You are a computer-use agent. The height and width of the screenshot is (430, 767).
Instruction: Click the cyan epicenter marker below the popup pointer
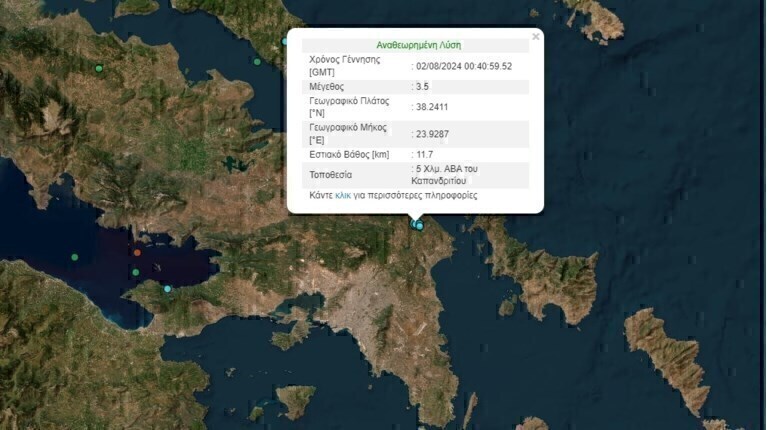420,226
